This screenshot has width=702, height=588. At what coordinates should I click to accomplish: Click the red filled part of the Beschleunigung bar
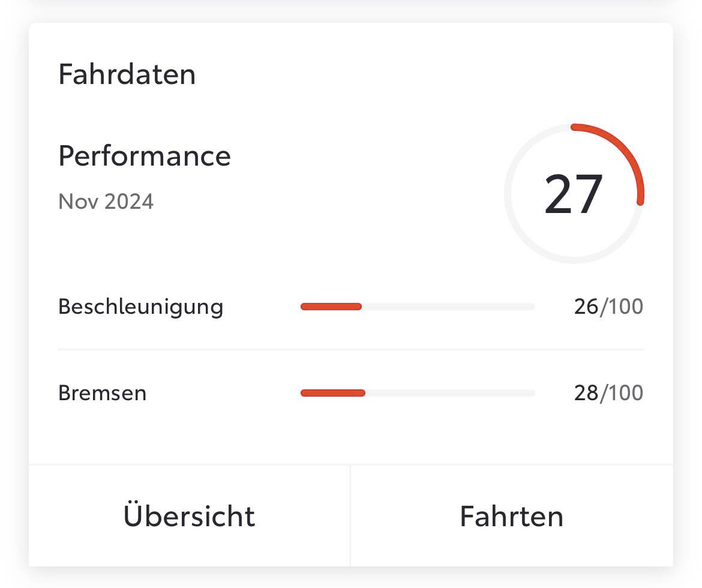[331, 307]
